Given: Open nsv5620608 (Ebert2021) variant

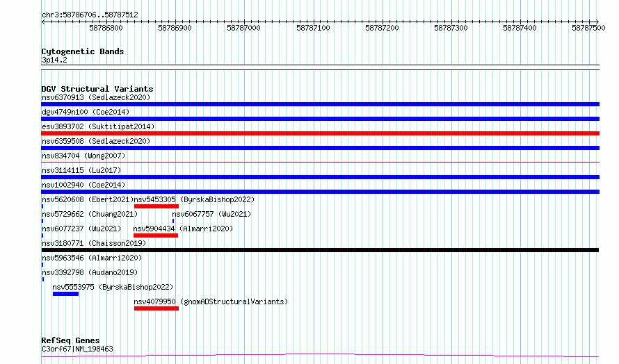Looking at the screenshot, I should 88,199.
